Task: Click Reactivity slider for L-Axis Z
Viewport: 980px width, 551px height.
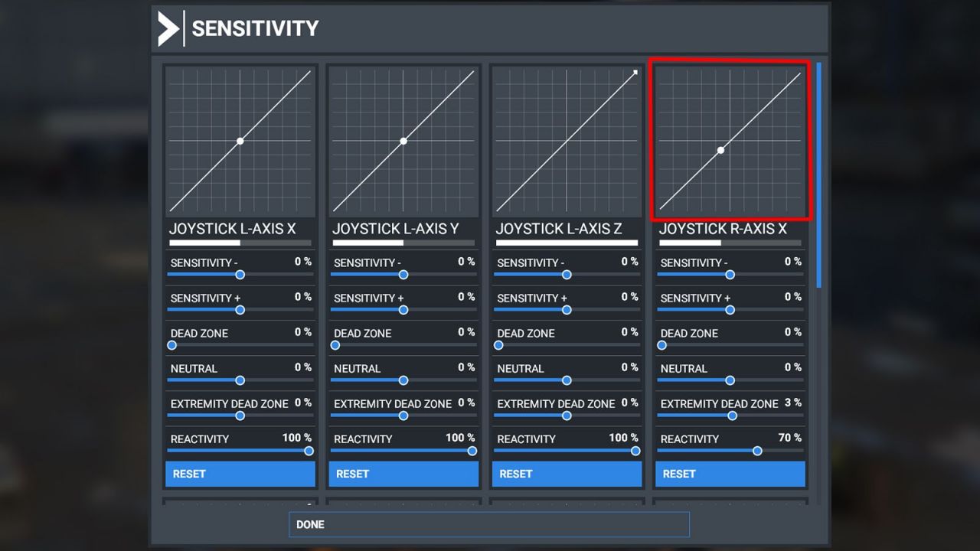Action: tap(567, 451)
